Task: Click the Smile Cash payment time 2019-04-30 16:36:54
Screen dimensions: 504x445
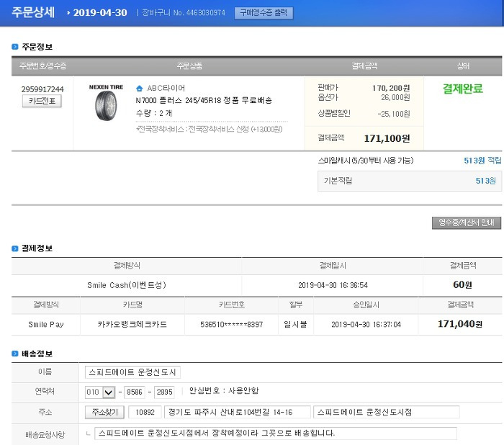Action: click(333, 285)
